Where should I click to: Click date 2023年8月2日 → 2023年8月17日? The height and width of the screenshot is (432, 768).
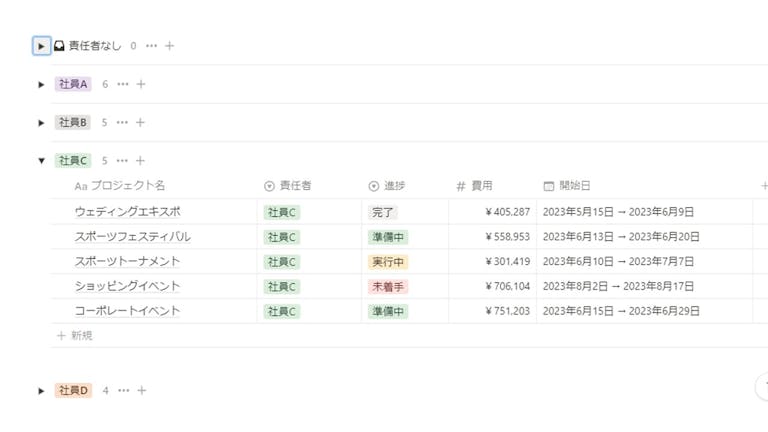[x=618, y=286]
